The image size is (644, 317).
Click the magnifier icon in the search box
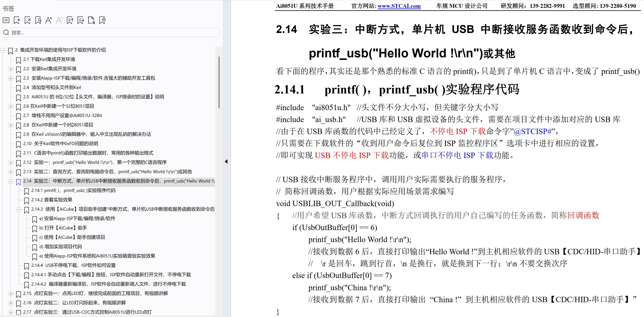click(6, 33)
